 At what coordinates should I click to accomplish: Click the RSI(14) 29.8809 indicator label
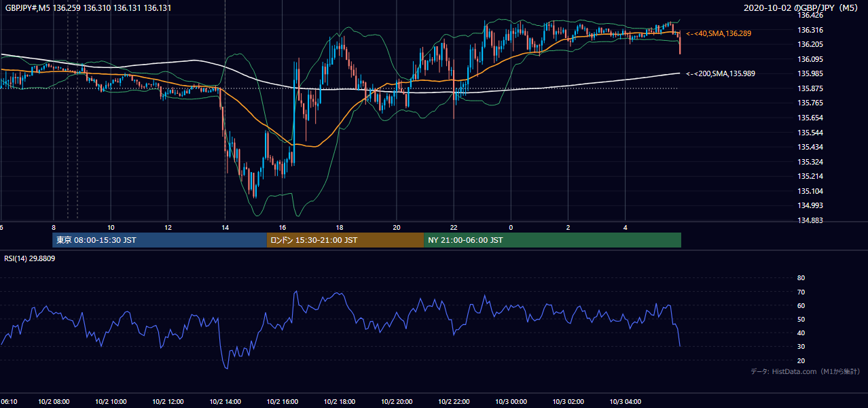point(30,259)
